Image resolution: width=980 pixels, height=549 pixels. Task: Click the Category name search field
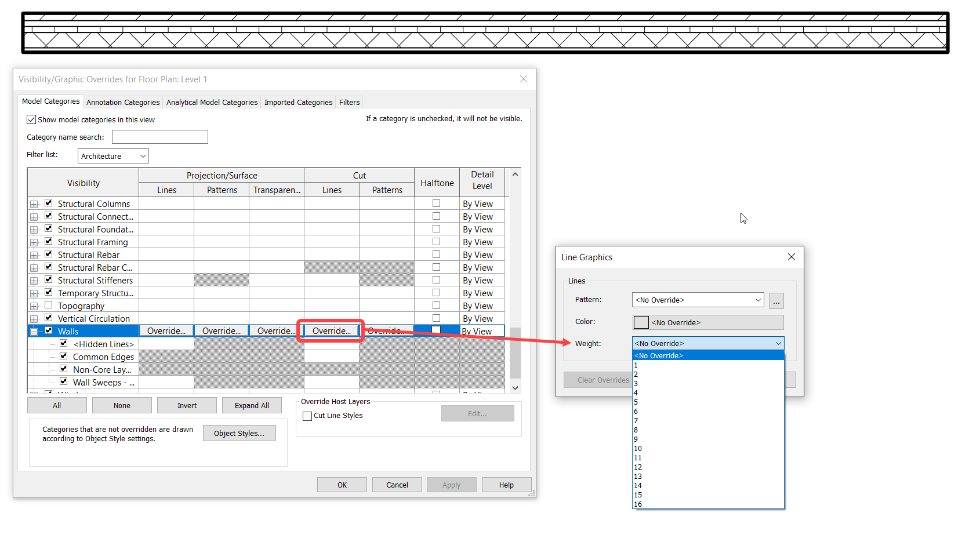(x=159, y=137)
